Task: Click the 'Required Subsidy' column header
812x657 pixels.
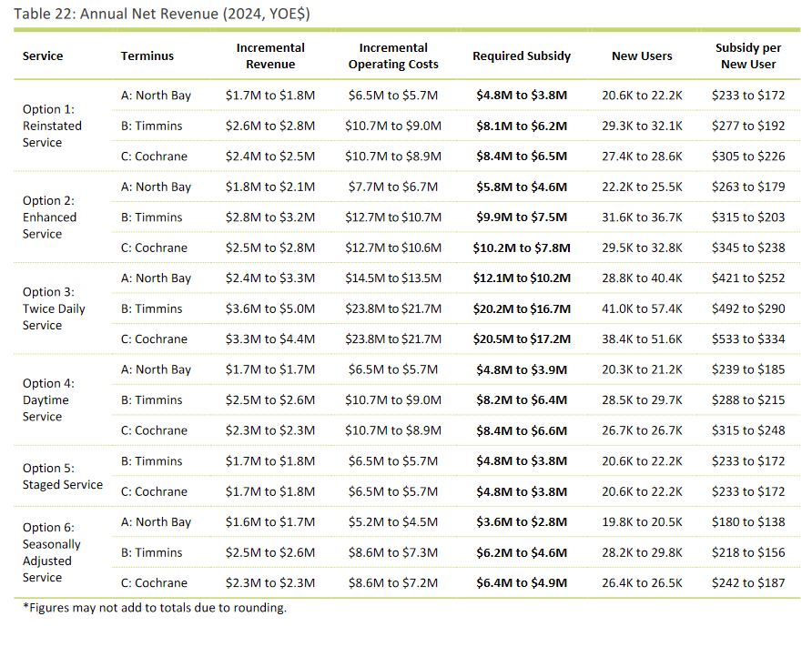Action: [522, 56]
